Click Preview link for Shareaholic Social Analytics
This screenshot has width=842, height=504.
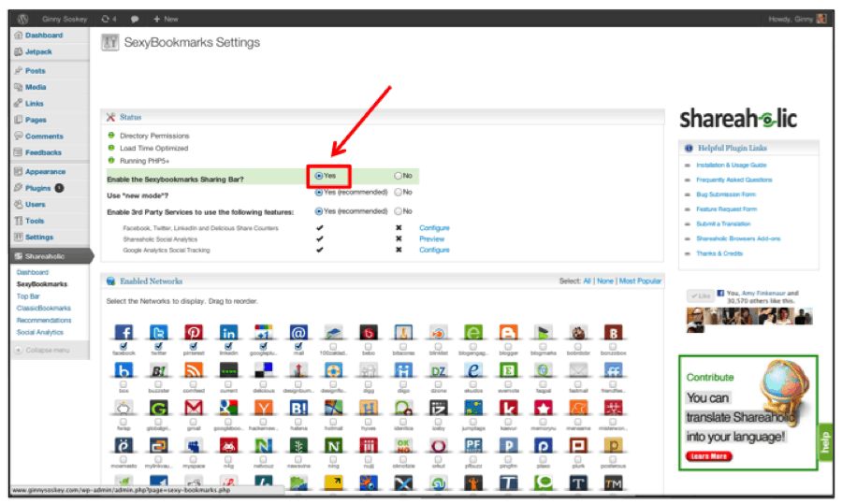tap(431, 238)
